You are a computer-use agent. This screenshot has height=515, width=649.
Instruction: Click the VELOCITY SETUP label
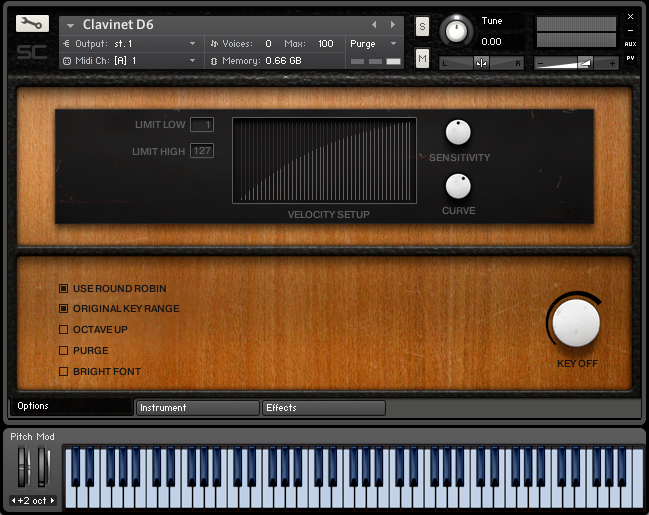[329, 214]
